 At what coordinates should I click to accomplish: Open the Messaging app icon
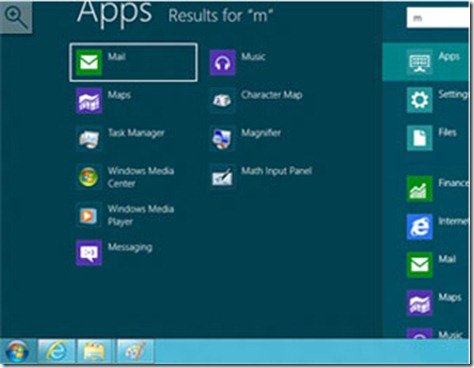[89, 253]
